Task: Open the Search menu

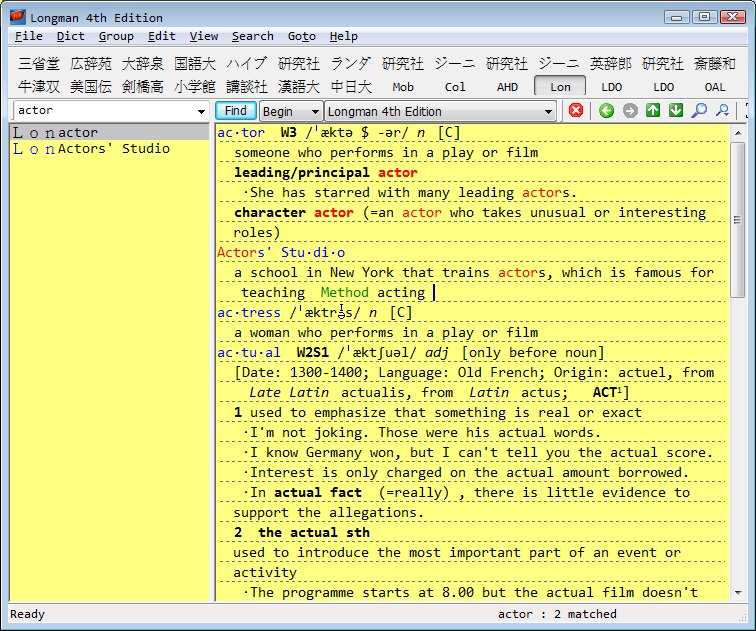Action: click(253, 36)
